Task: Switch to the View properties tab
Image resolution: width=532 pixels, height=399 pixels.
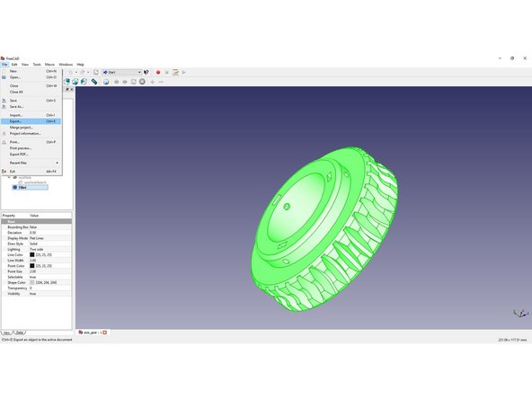Action: 7,332
